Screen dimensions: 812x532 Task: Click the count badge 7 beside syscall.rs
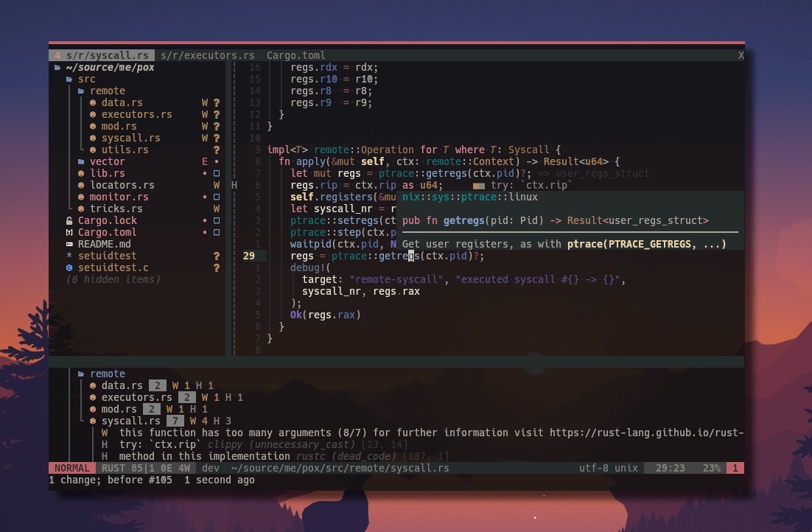click(x=175, y=421)
